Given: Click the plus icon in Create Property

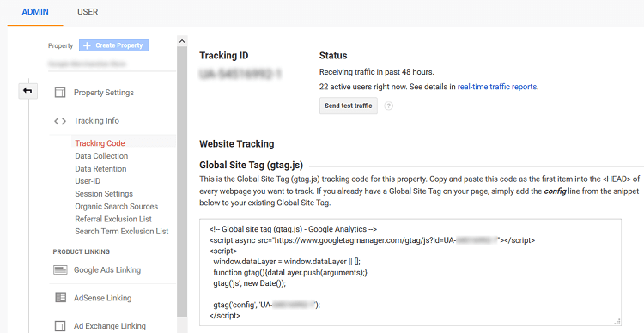Looking at the screenshot, I should click(x=87, y=45).
